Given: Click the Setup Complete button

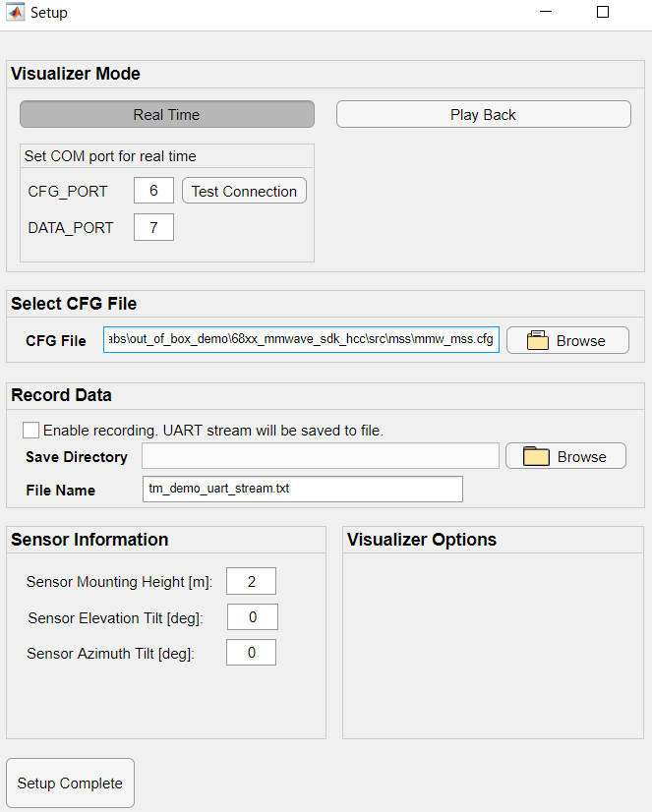Looking at the screenshot, I should tap(70, 783).
